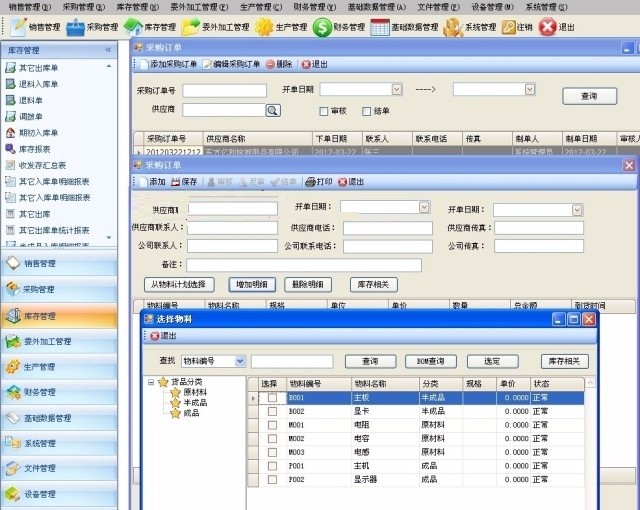This screenshot has height=510, width=640.
Task: Open the 开单日期 start date dropdown
Action: click(x=397, y=89)
